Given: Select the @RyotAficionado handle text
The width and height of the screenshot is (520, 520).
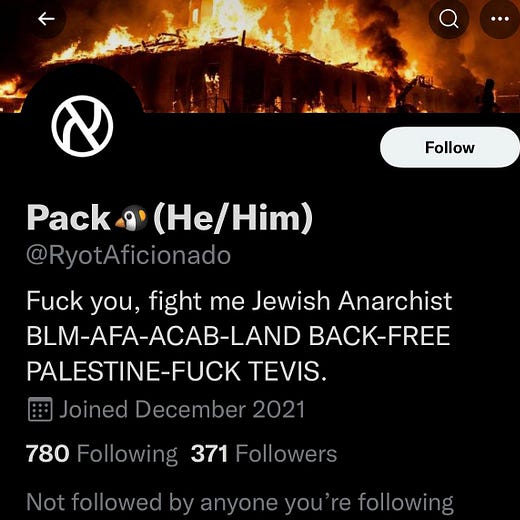Looking at the screenshot, I should 129,255.
